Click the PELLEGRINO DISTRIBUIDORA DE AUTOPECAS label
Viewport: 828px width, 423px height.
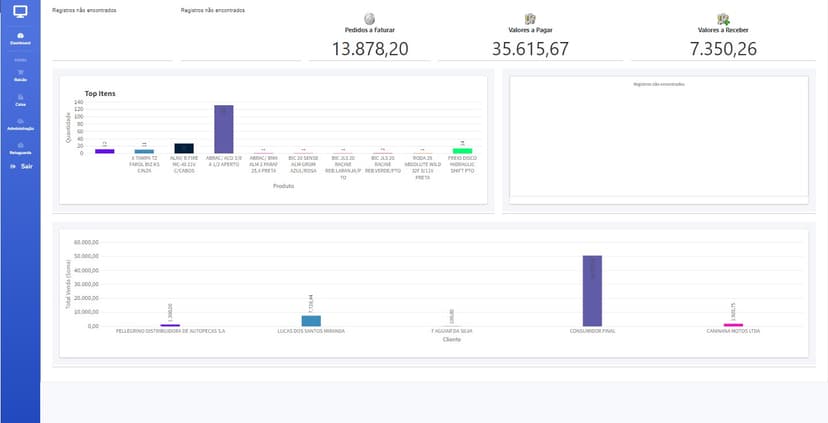pyautogui.click(x=171, y=331)
